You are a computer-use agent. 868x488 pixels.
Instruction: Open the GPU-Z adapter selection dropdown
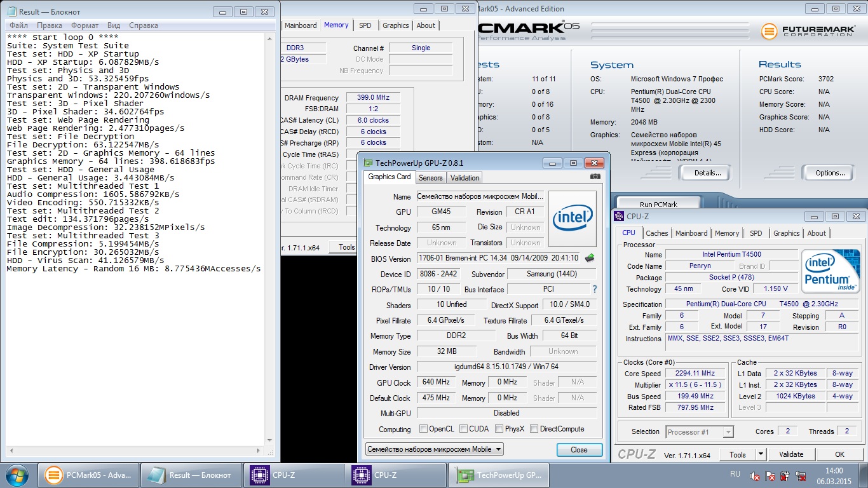(435, 449)
